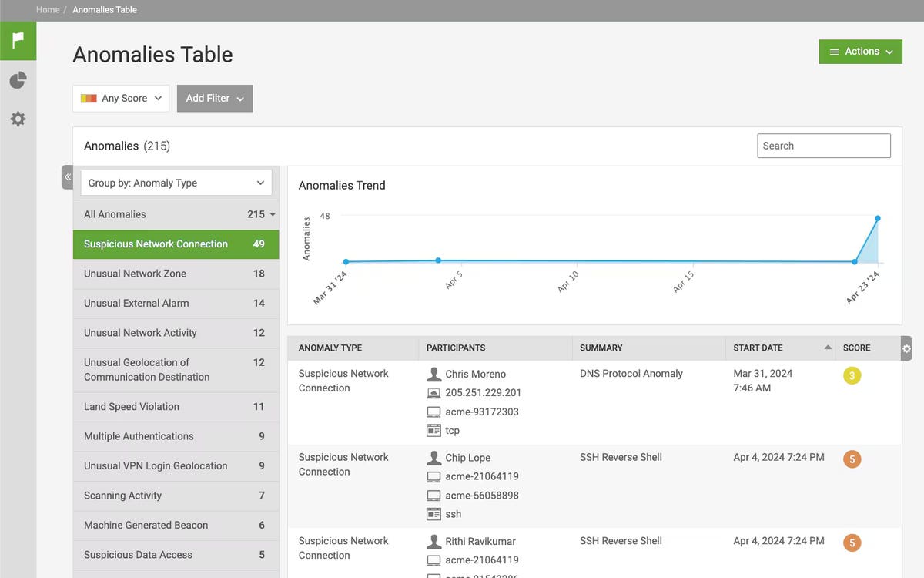Click the external host icon beside 205.251.229.201
The height and width of the screenshot is (578, 924).
pyautogui.click(x=434, y=393)
